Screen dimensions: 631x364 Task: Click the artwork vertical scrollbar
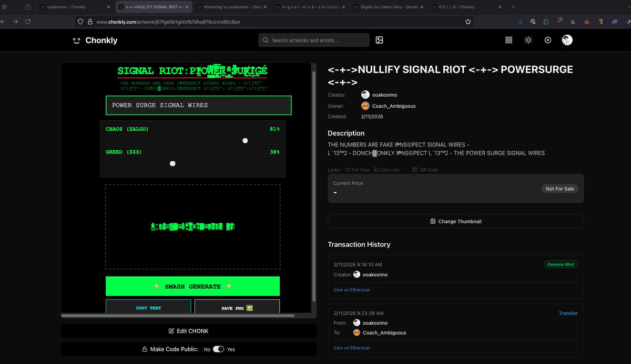pos(314,186)
